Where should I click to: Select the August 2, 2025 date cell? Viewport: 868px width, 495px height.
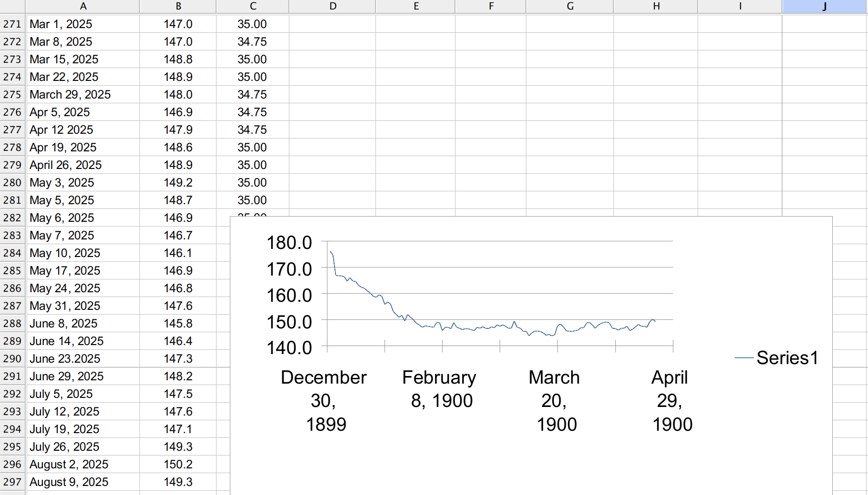point(69,465)
